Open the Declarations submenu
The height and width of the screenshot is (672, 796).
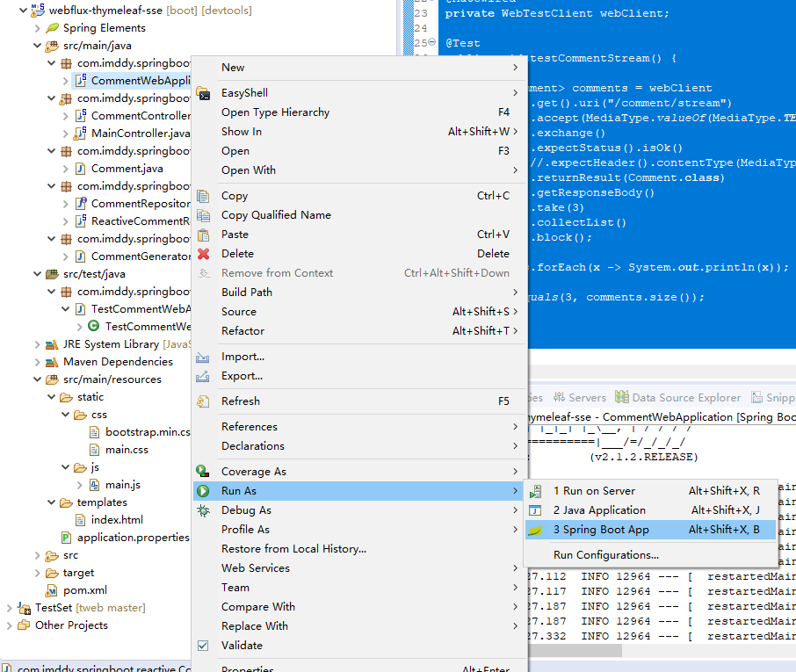click(x=359, y=446)
